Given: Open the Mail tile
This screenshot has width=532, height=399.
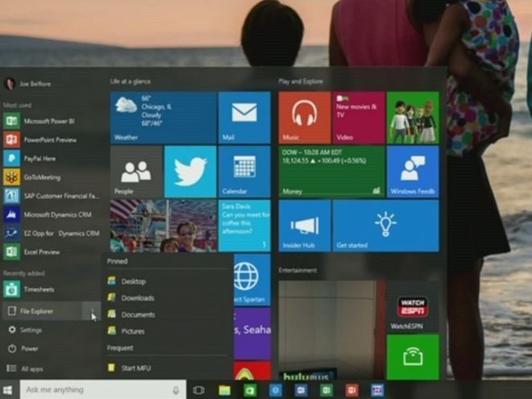Looking at the screenshot, I should point(244,118).
